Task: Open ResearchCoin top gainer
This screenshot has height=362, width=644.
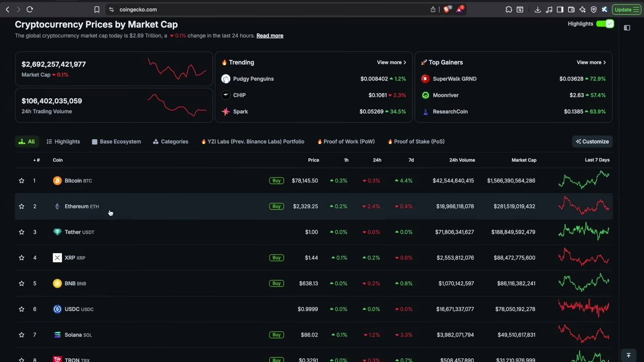Action: click(x=450, y=112)
